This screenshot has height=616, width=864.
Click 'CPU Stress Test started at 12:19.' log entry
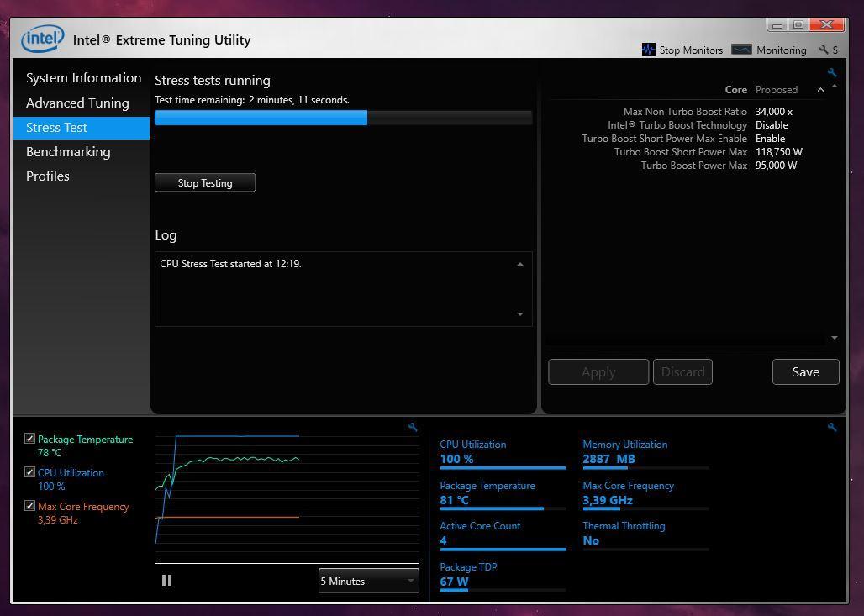230,264
